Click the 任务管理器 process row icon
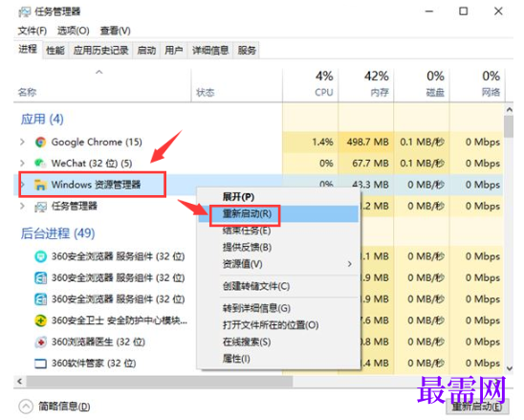 pos(40,207)
